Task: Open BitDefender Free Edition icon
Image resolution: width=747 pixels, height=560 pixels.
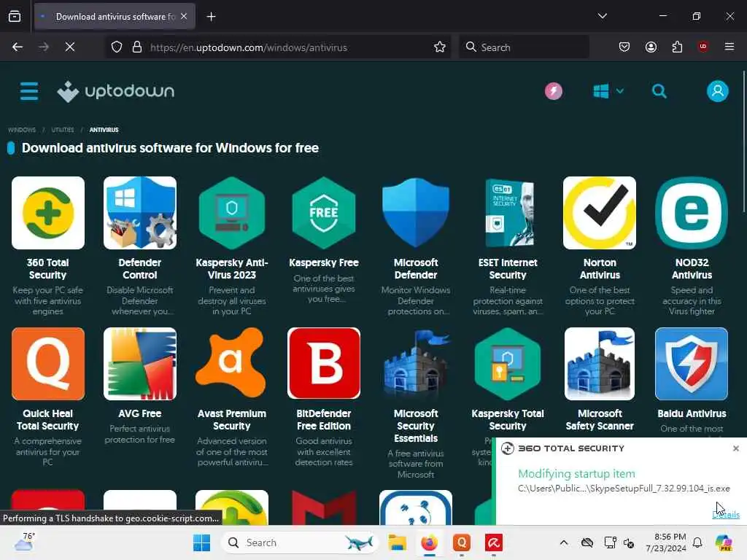Action: point(324,363)
